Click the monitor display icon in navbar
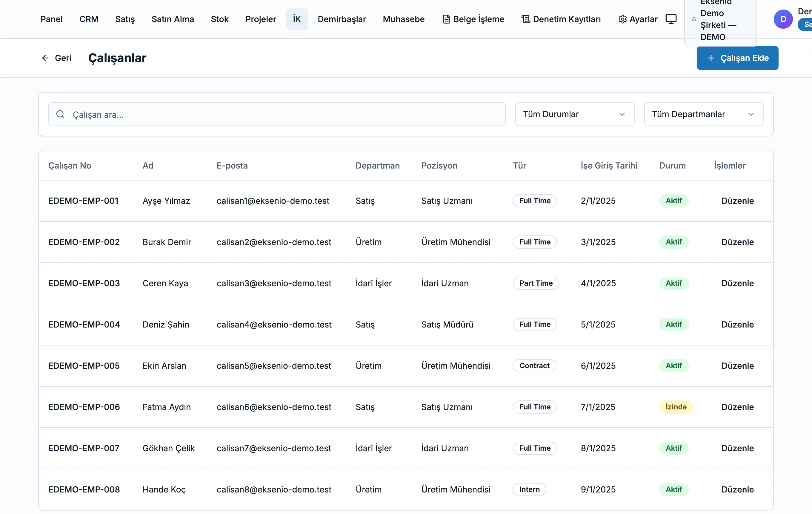 tap(671, 19)
